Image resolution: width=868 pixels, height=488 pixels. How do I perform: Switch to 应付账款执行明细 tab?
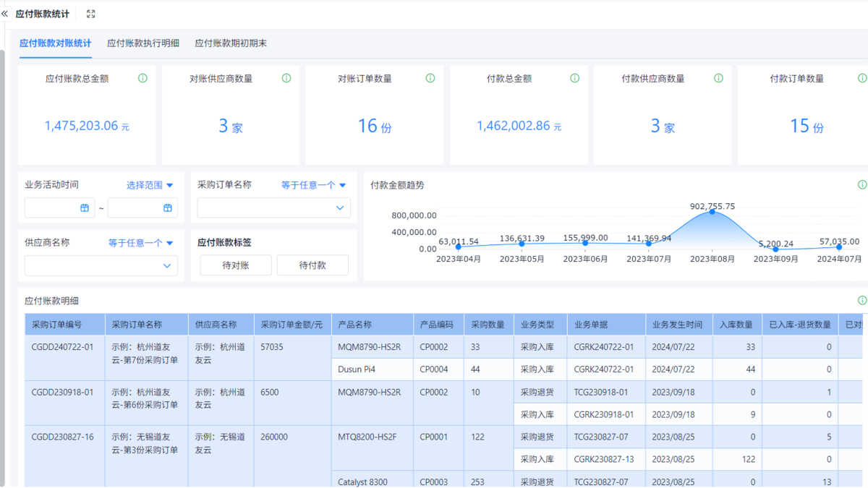coord(143,43)
